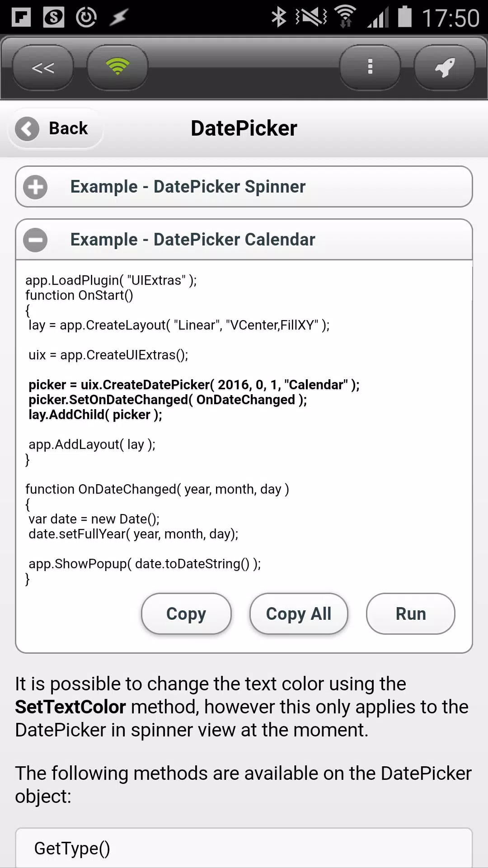Tap the Back arrow circle icon

tap(27, 128)
